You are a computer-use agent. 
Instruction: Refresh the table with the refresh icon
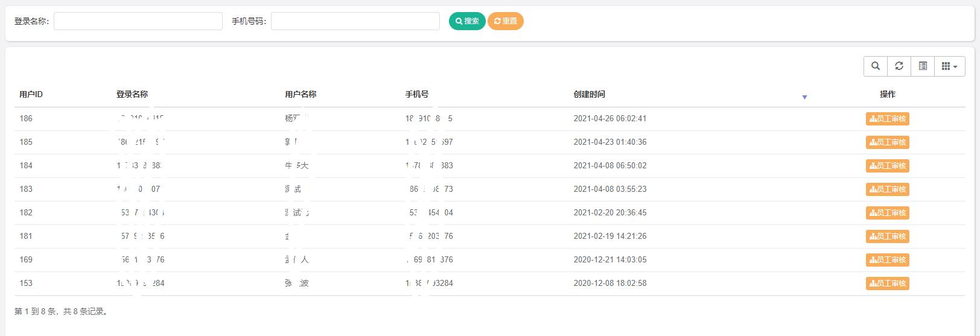coord(899,66)
